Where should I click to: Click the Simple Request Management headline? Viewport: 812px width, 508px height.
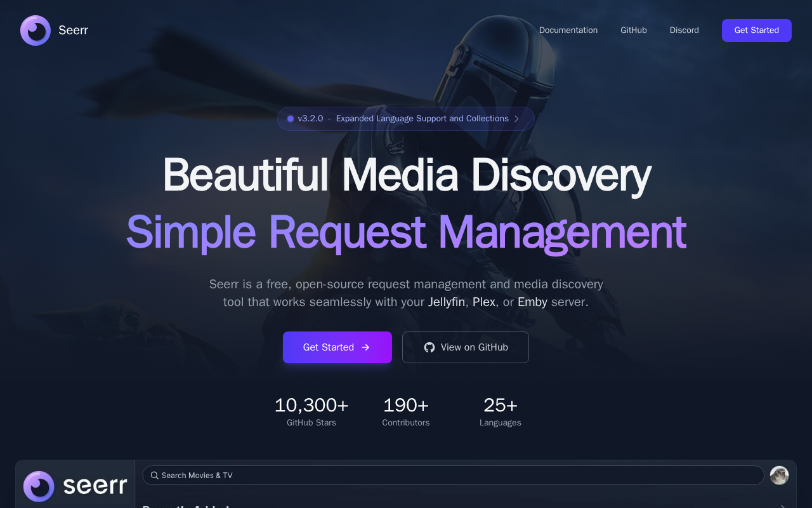[406, 232]
